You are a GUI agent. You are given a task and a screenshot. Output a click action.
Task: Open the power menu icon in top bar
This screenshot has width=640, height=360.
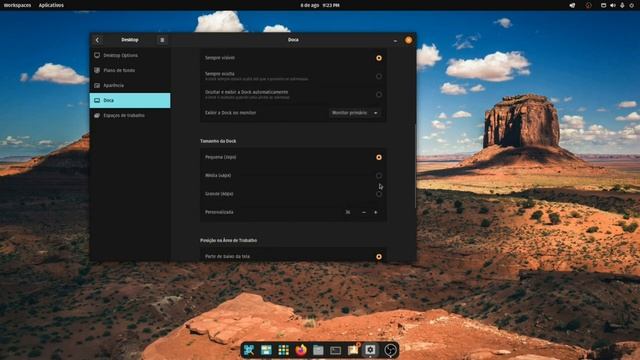click(x=632, y=5)
